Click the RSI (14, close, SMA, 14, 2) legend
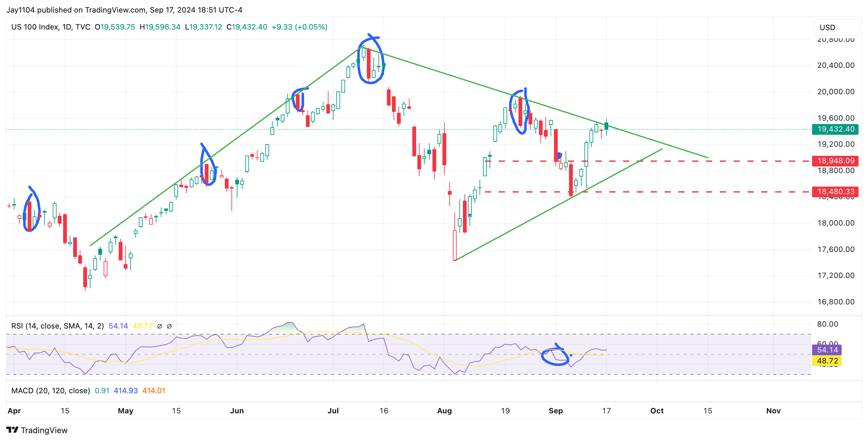Image resolution: width=868 pixels, height=441 pixels. (57, 326)
